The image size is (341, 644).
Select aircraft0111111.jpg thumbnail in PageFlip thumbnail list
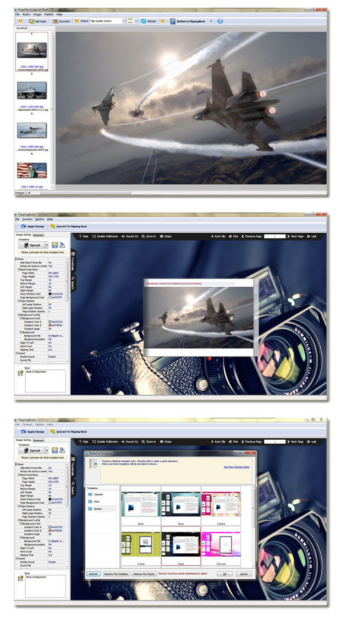click(x=31, y=90)
